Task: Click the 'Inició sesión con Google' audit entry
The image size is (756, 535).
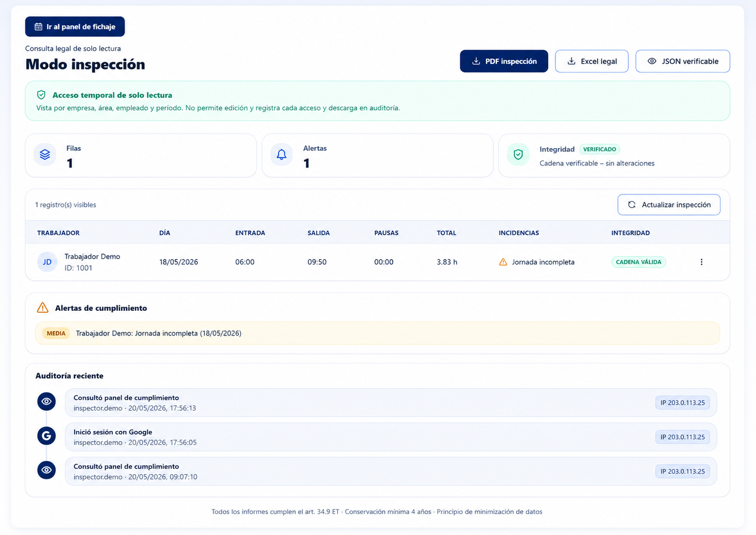Action: pyautogui.click(x=391, y=437)
